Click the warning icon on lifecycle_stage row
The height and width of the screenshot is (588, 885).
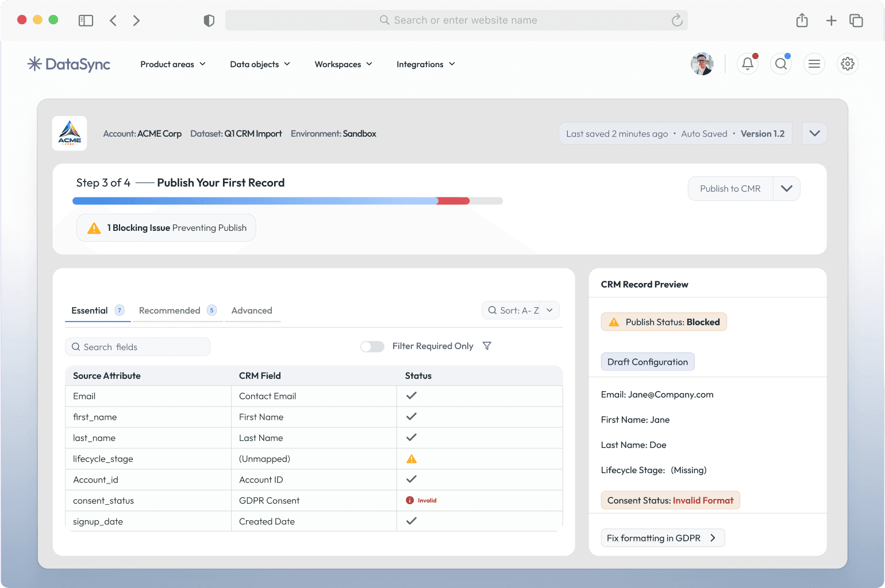pos(411,458)
